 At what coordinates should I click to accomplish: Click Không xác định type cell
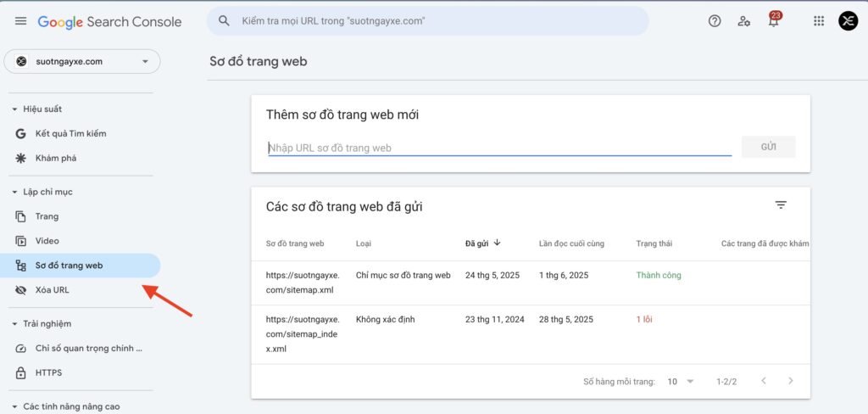pyautogui.click(x=386, y=320)
